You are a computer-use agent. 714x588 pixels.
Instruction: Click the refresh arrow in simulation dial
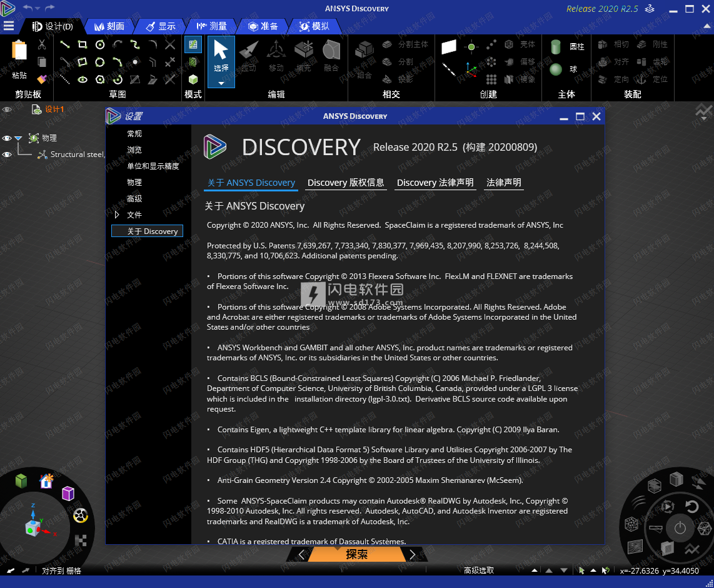pos(691,506)
